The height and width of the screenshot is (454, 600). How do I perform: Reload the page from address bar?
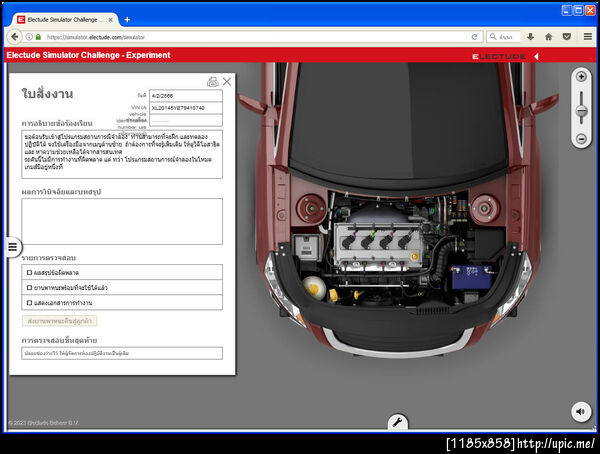(475, 37)
